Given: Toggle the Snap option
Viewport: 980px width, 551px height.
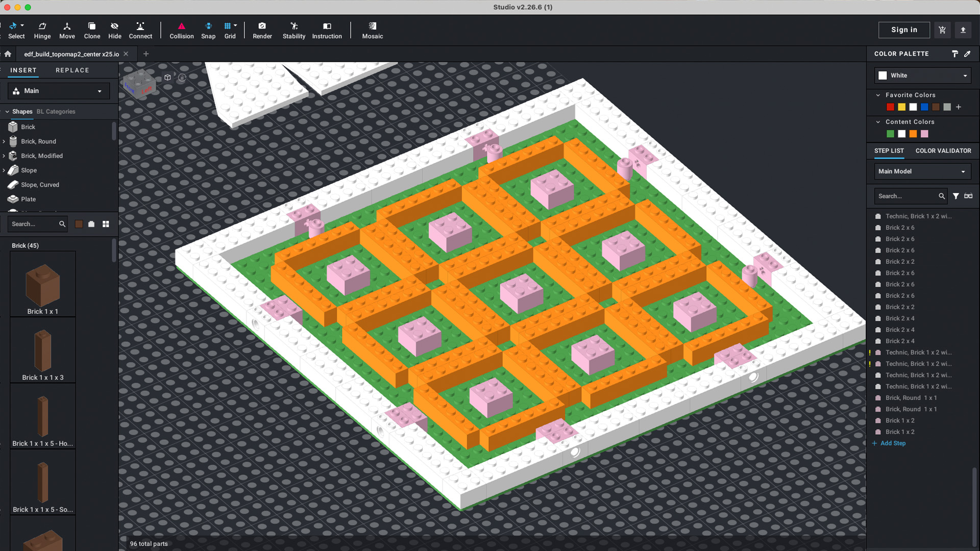Looking at the screenshot, I should [x=208, y=30].
